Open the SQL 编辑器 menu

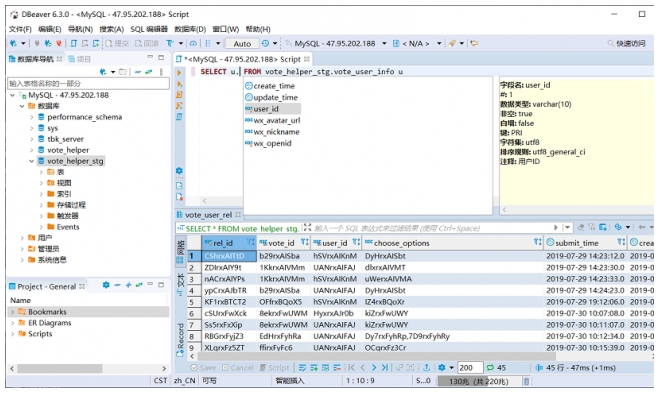coord(149,29)
